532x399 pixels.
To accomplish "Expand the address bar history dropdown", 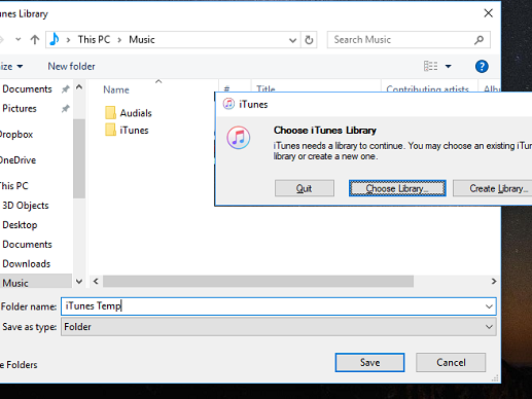I will pyautogui.click(x=293, y=40).
